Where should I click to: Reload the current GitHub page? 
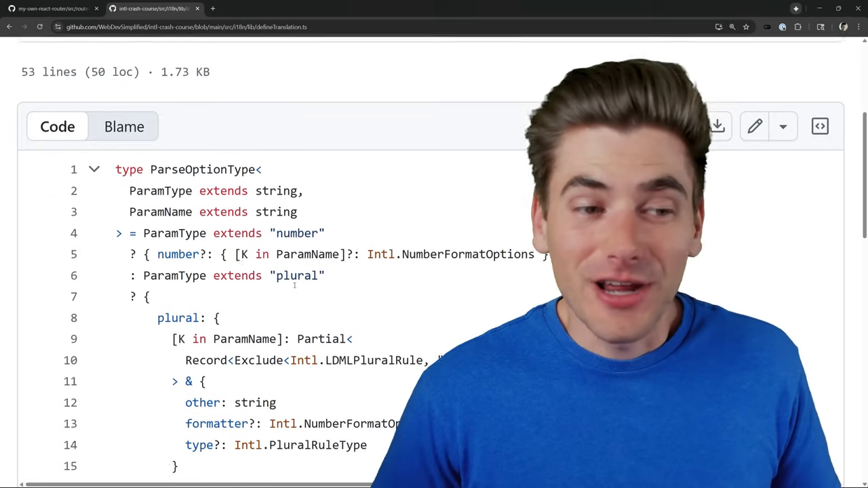pyautogui.click(x=40, y=27)
